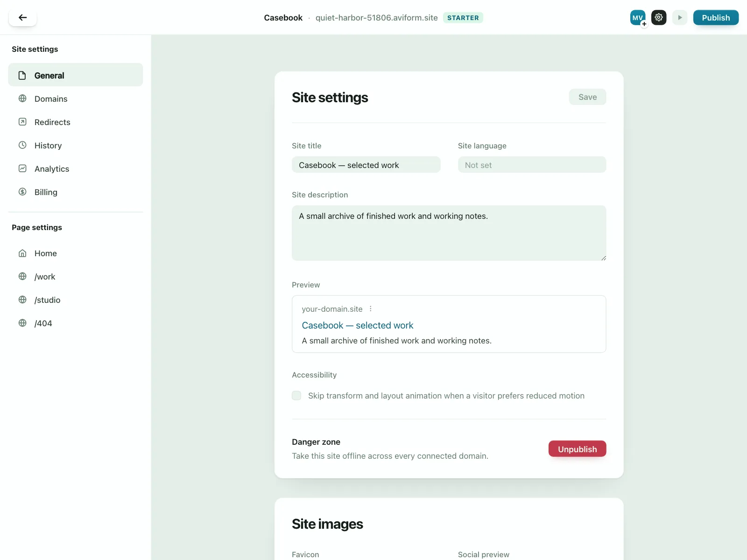Open settings with the gear icon
Screen dimensions: 747x560
coord(659,18)
